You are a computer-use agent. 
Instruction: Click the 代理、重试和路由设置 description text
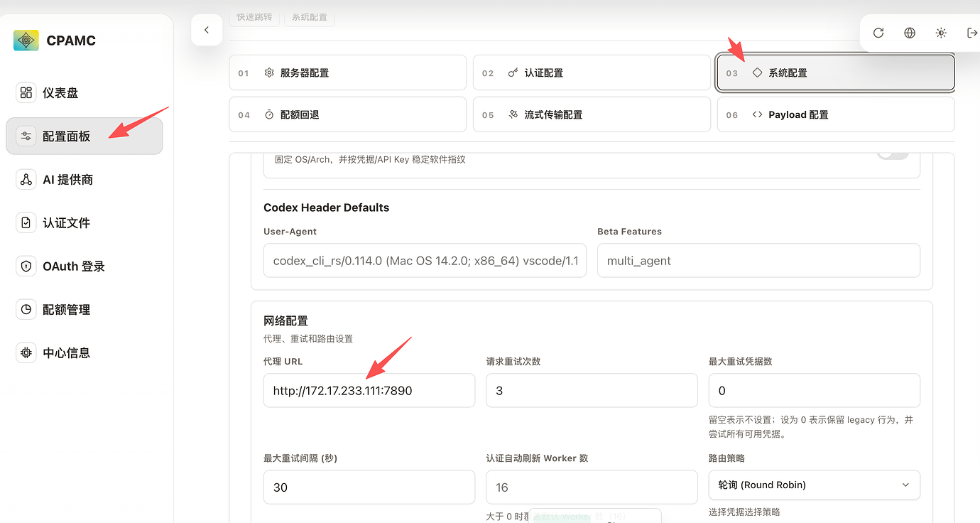click(x=308, y=339)
